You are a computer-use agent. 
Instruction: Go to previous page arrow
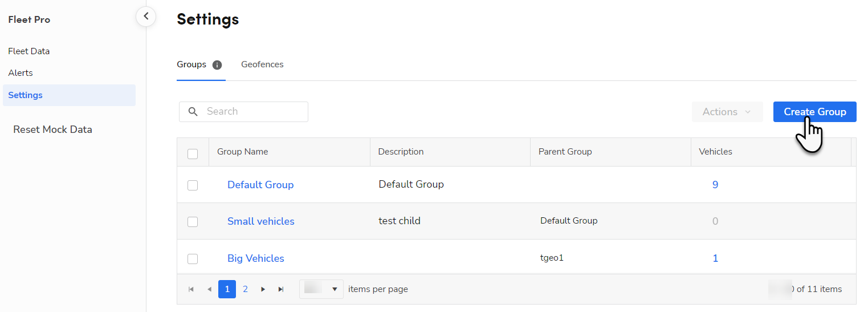tap(209, 289)
